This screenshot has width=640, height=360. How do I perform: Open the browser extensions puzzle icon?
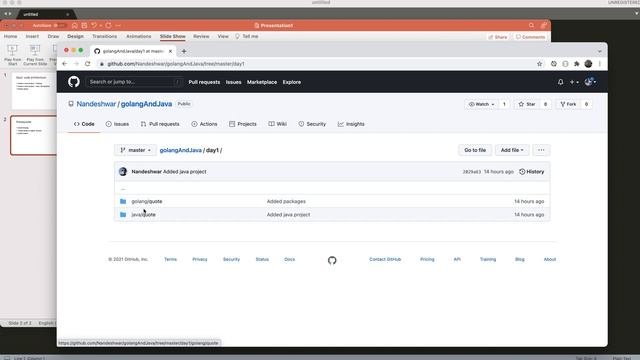576,64
